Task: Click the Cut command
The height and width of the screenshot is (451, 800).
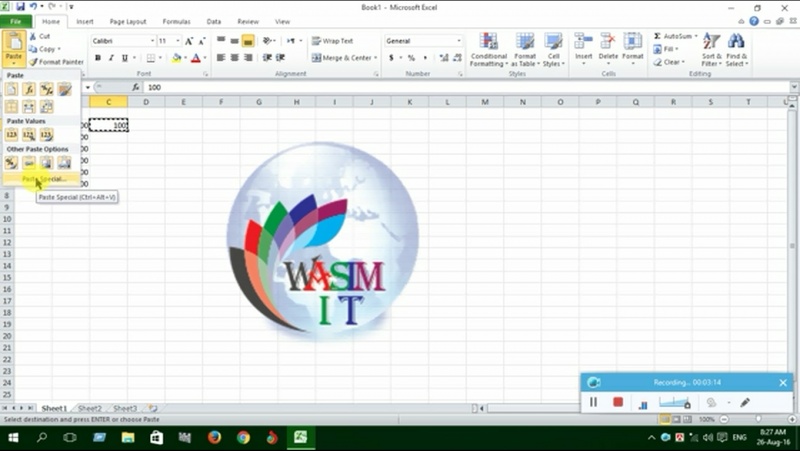Action: (x=40, y=36)
